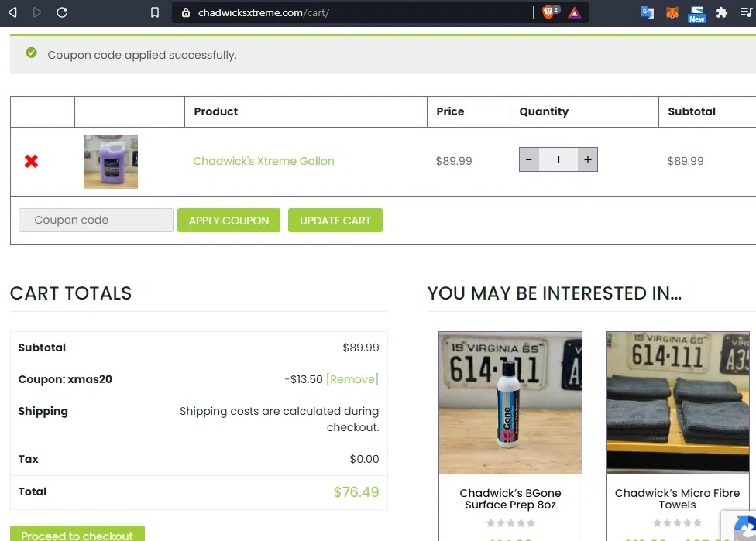Go back with the browser back arrow
756x541 pixels.
pyautogui.click(x=13, y=12)
